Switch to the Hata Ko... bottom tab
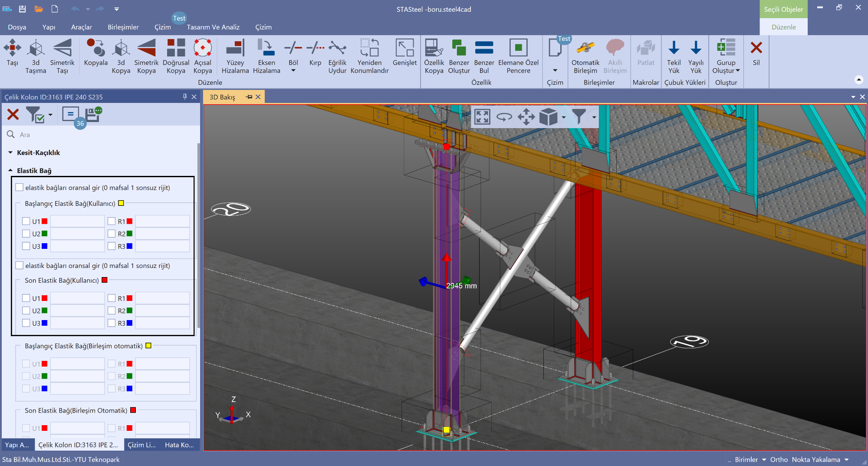This screenshot has height=466, width=868. click(x=179, y=445)
